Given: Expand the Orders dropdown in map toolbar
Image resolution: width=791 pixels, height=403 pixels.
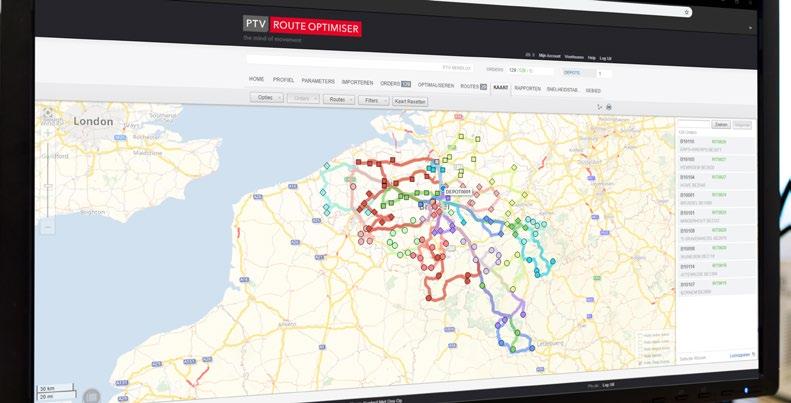Looking at the screenshot, I should point(303,98).
